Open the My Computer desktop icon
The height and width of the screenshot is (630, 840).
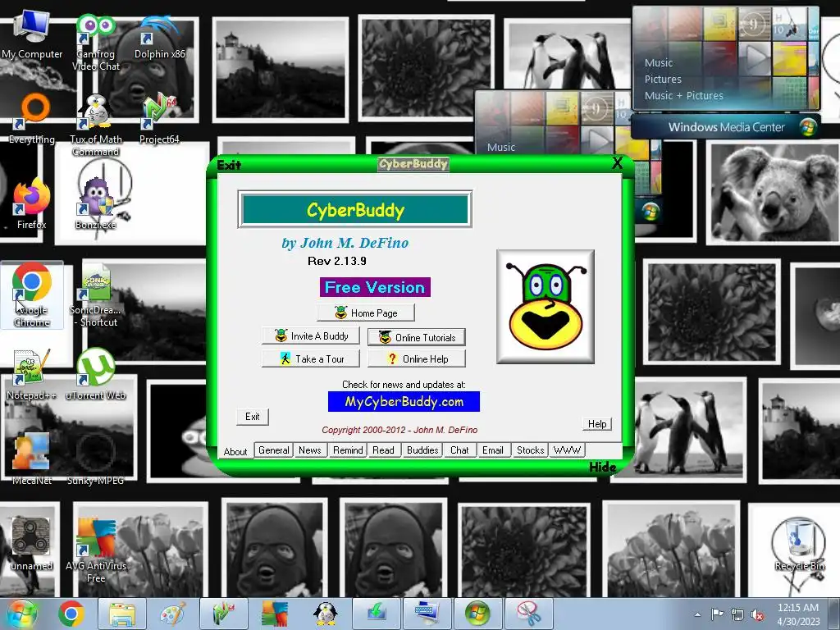tap(32, 34)
